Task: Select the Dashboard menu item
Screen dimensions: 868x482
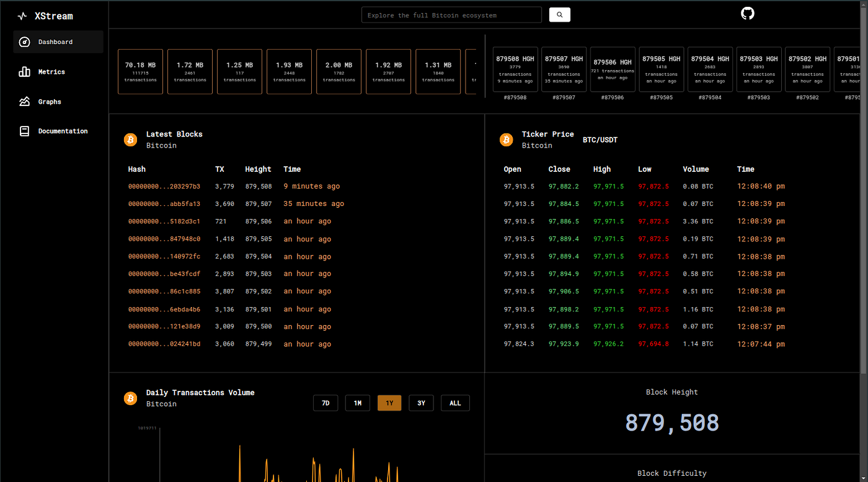Action: 58,42
